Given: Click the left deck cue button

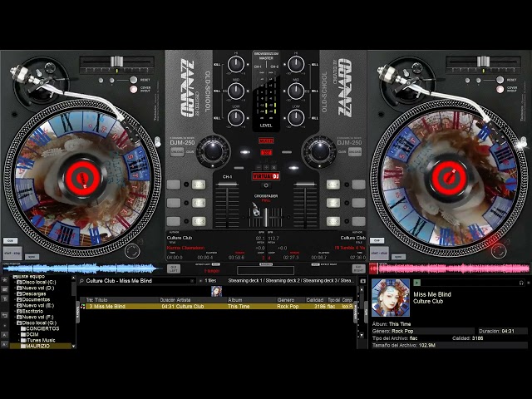Looking at the screenshot, I should (x=10, y=240).
